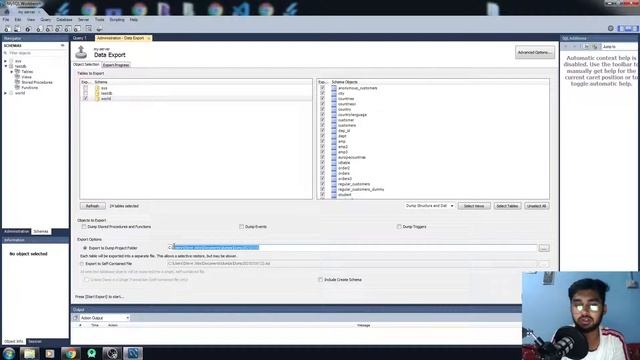Open the Server menu
Image resolution: width=640 pixels, height=360 pixels.
point(83,20)
